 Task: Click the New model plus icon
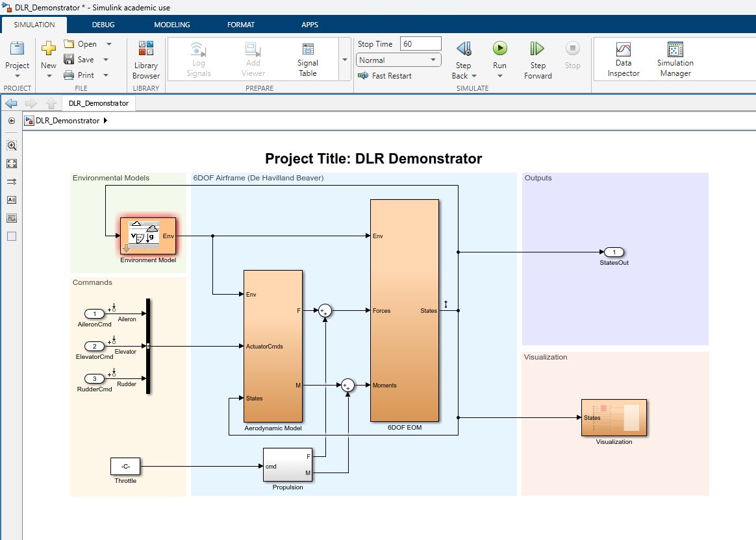(x=48, y=48)
